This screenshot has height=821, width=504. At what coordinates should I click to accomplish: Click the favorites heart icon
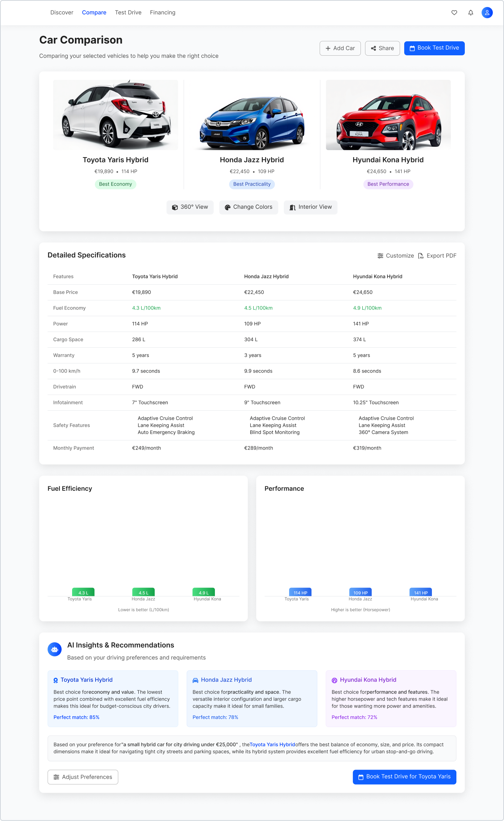[x=454, y=13]
